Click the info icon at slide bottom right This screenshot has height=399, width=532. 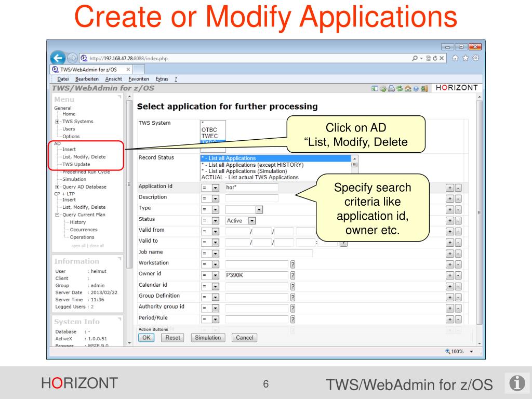pyautogui.click(x=517, y=383)
